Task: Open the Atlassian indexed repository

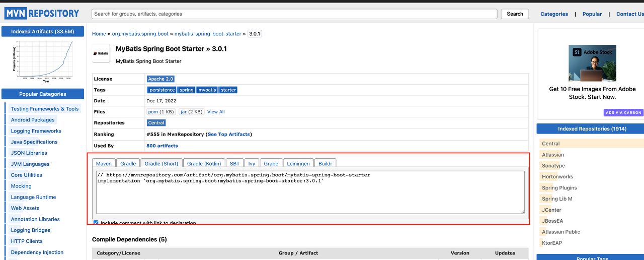Action: [x=553, y=155]
